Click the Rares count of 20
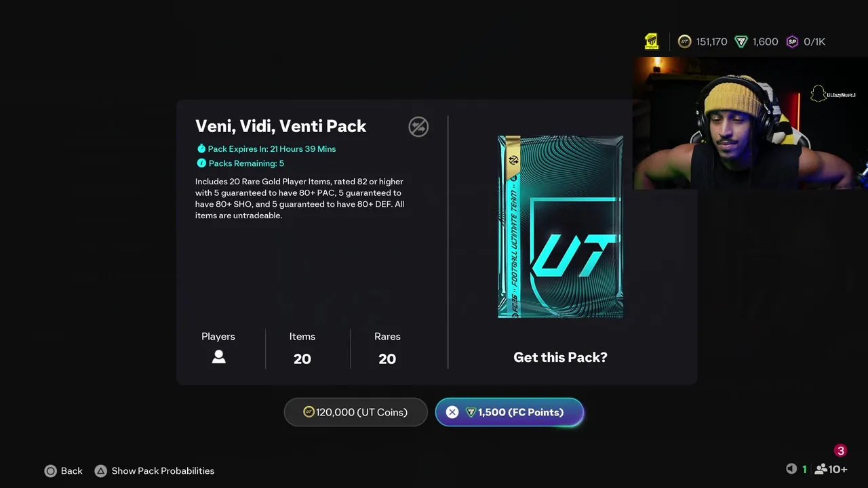This screenshot has width=868, height=488. click(x=387, y=359)
